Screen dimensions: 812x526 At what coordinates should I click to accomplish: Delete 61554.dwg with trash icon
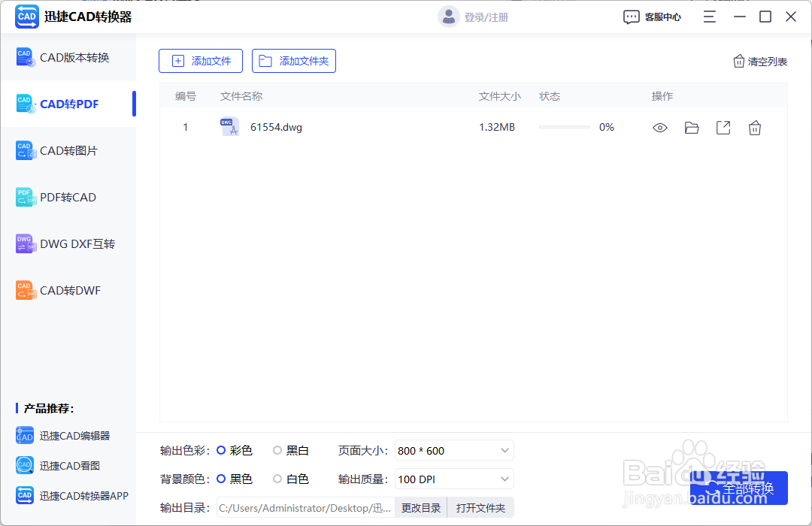[755, 128]
